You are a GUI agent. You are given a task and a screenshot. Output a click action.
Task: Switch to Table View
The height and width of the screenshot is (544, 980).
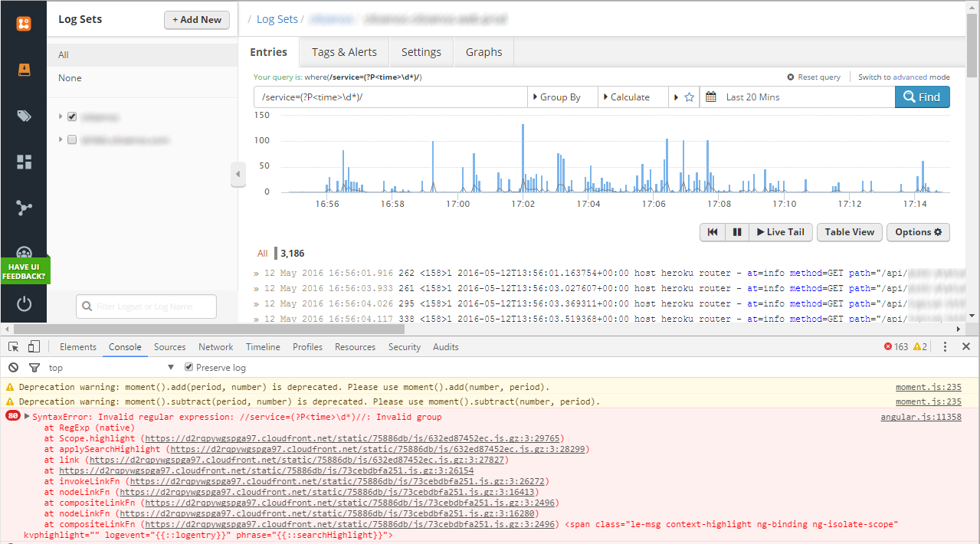(850, 232)
